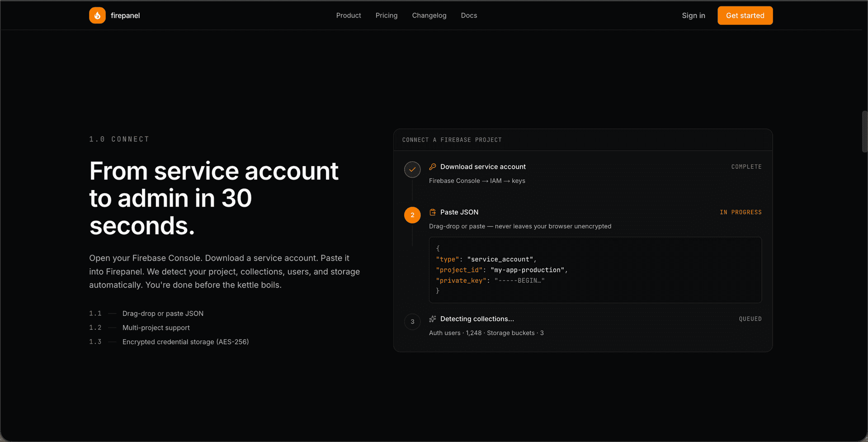Image resolution: width=868 pixels, height=442 pixels.
Task: Click the Get started button
Action: point(745,15)
